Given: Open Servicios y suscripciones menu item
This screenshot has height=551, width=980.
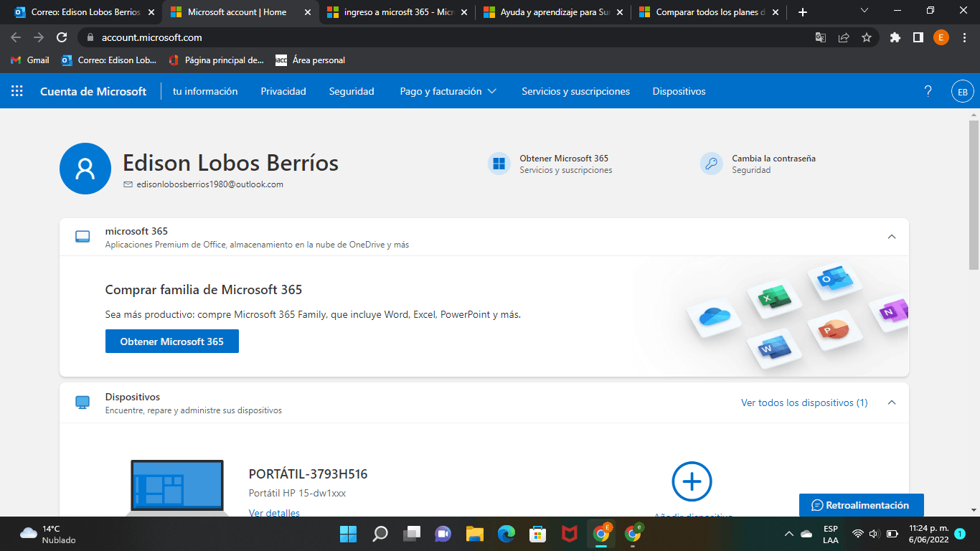Looking at the screenshot, I should pos(575,91).
